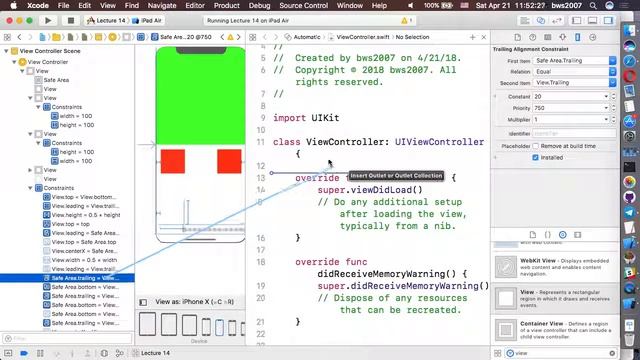Stop the running app

coord(71,20)
